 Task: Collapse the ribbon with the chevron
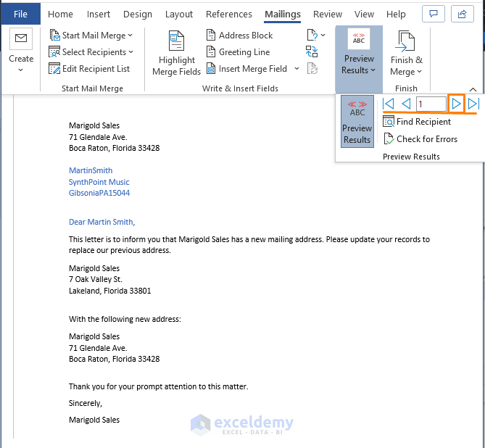[473, 89]
